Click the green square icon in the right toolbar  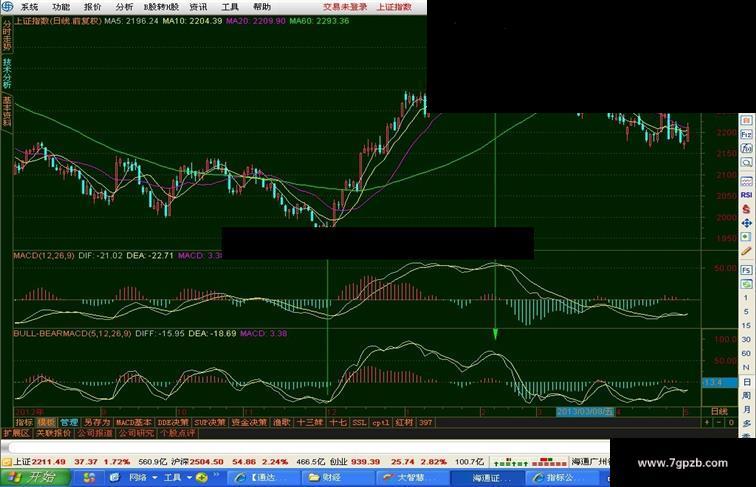click(x=746, y=237)
